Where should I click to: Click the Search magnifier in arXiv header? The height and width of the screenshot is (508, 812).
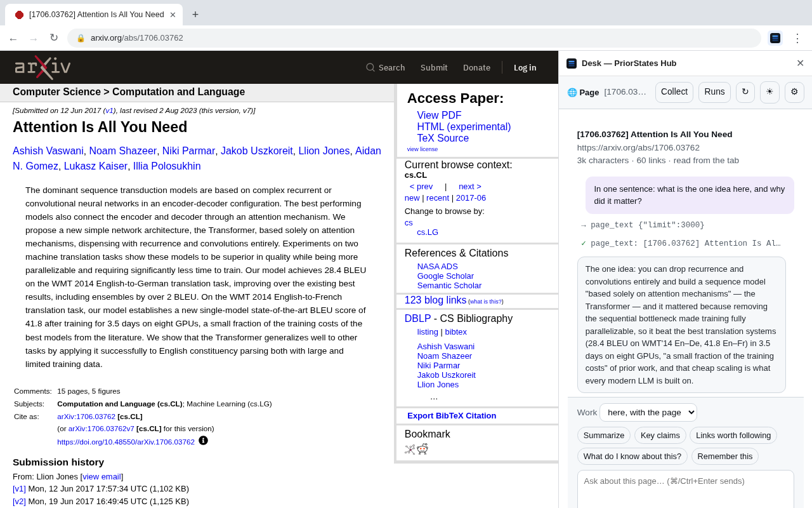tap(370, 67)
